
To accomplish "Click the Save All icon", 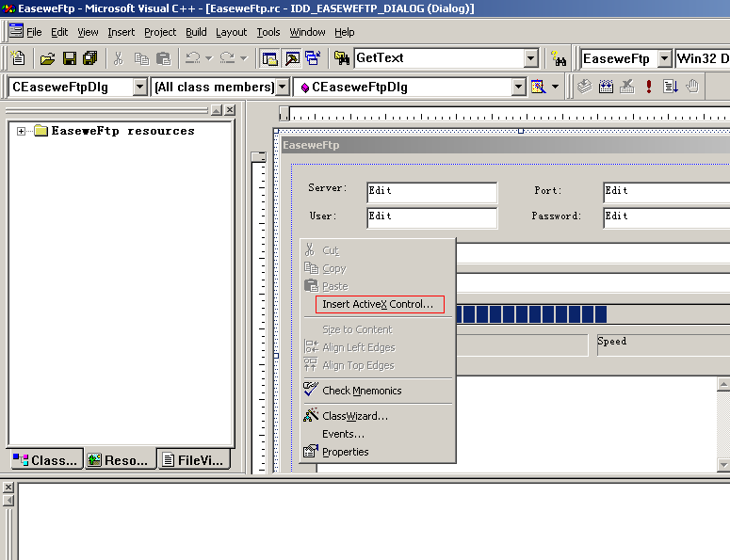I will point(89,58).
